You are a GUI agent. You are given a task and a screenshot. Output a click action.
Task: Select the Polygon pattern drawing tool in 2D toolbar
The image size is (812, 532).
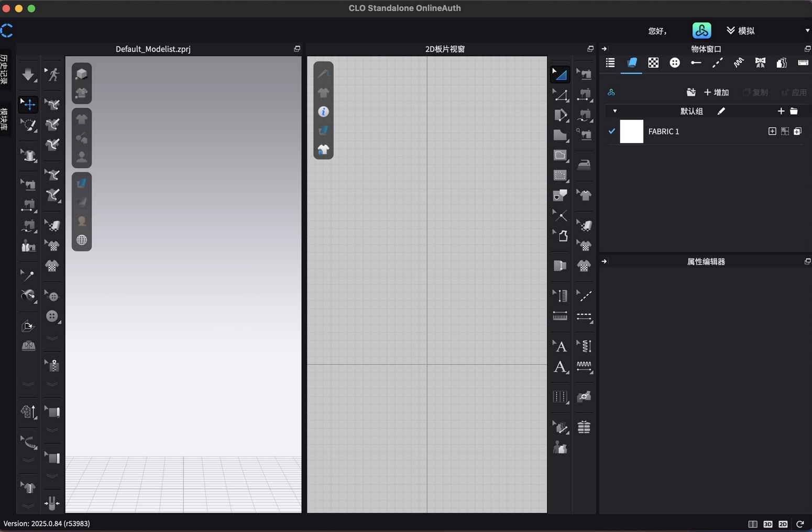click(x=560, y=135)
